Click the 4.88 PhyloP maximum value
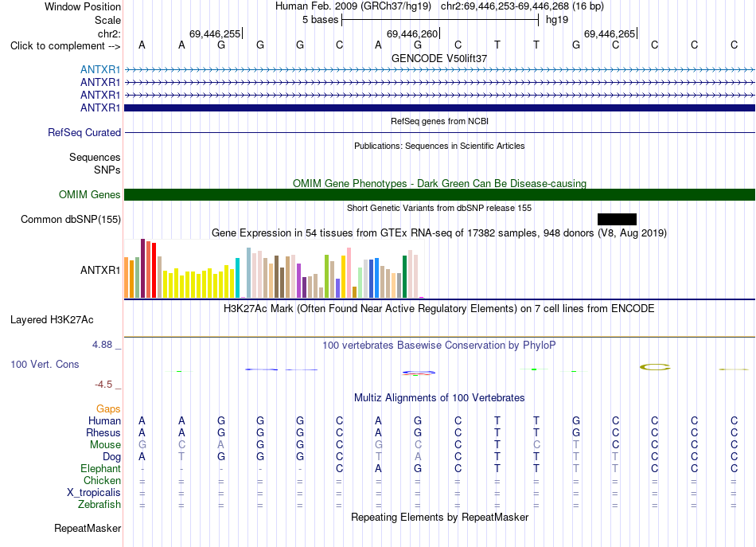 [x=102, y=345]
